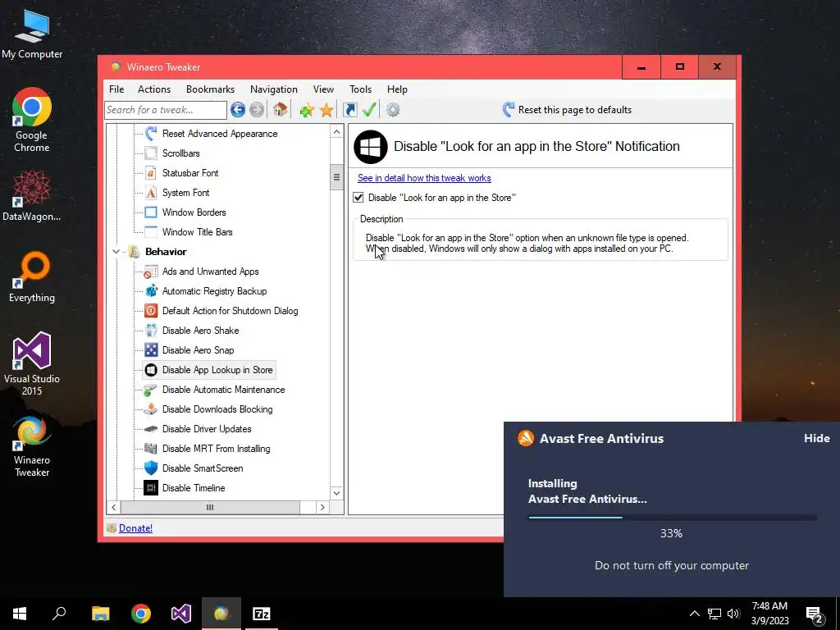Click the Forward navigation arrow in toolbar
The width and height of the screenshot is (840, 630).
tap(257, 110)
